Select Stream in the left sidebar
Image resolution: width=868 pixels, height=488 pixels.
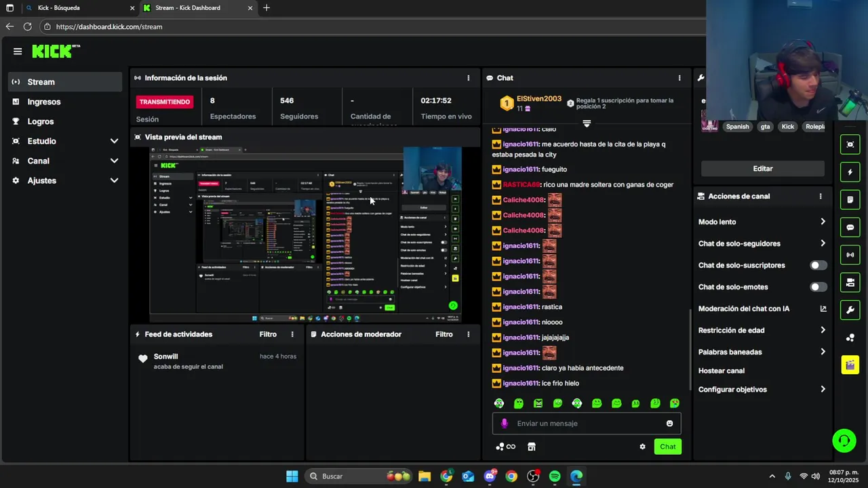tap(64, 82)
